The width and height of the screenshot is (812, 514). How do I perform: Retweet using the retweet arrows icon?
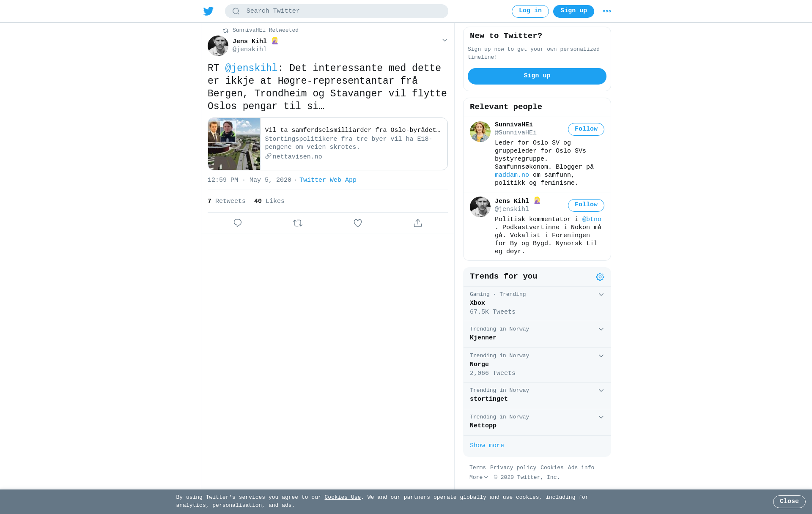point(298,223)
